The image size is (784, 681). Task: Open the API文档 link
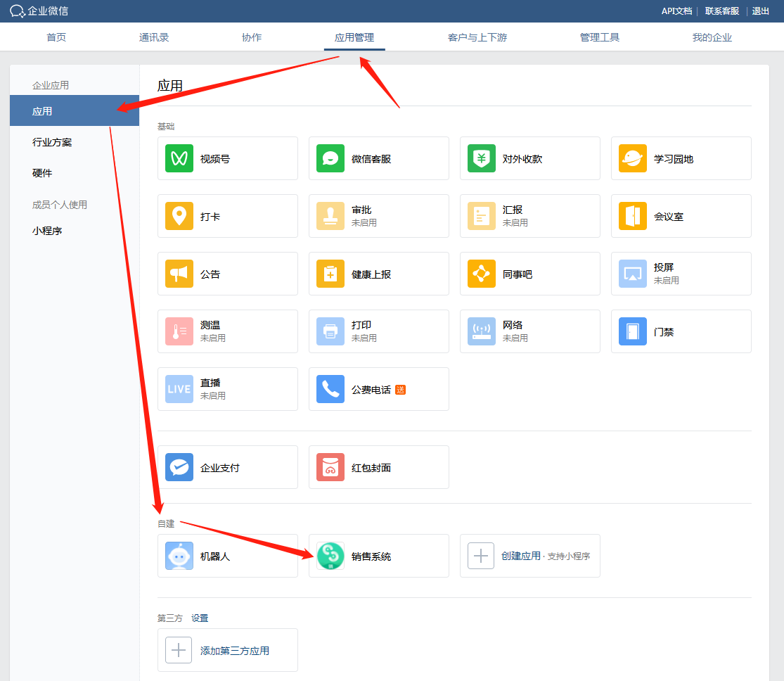pos(676,11)
